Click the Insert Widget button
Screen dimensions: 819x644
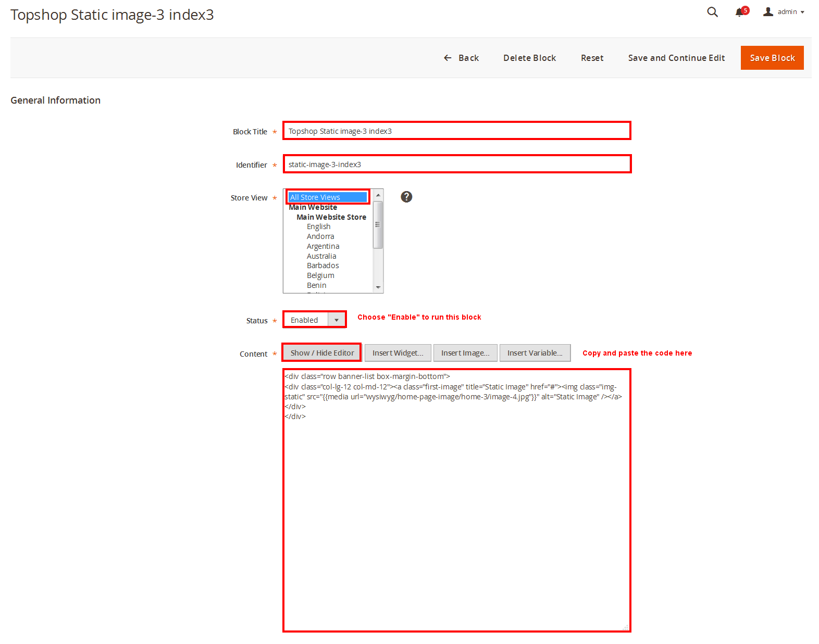pos(398,353)
